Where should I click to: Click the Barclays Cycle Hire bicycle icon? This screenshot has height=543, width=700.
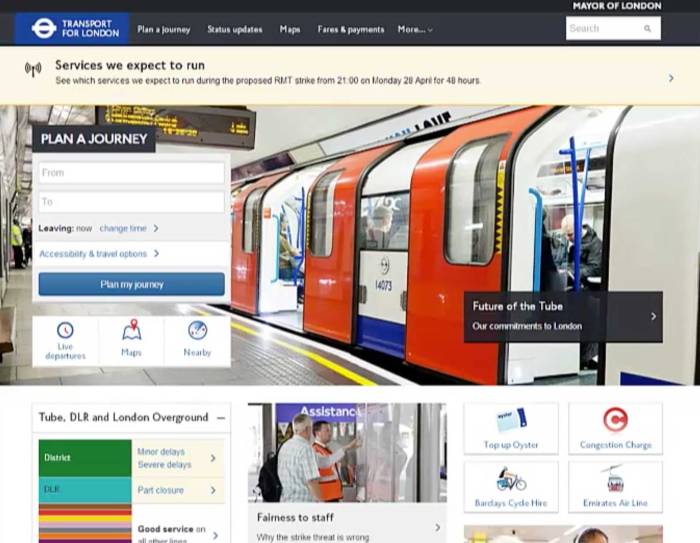(x=511, y=479)
